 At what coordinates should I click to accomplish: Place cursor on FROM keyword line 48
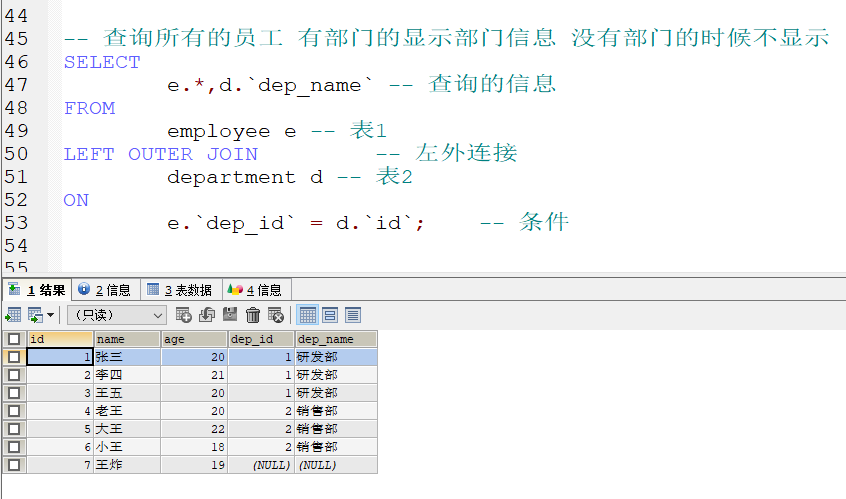90,108
